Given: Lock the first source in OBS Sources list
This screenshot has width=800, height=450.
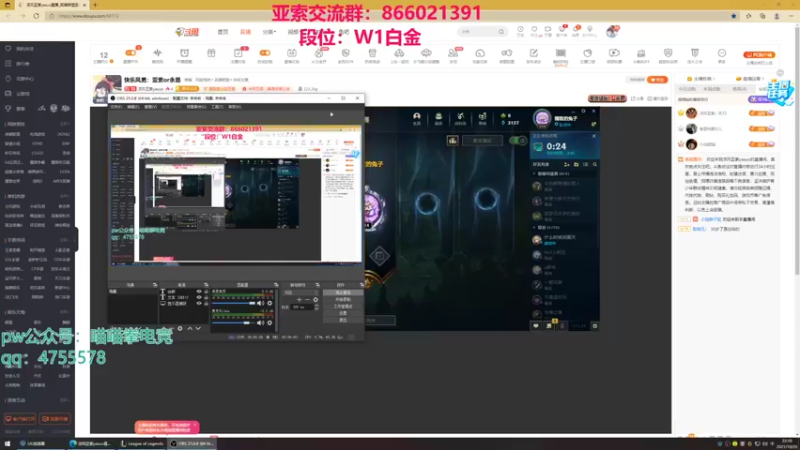Looking at the screenshot, I should click(x=206, y=291).
